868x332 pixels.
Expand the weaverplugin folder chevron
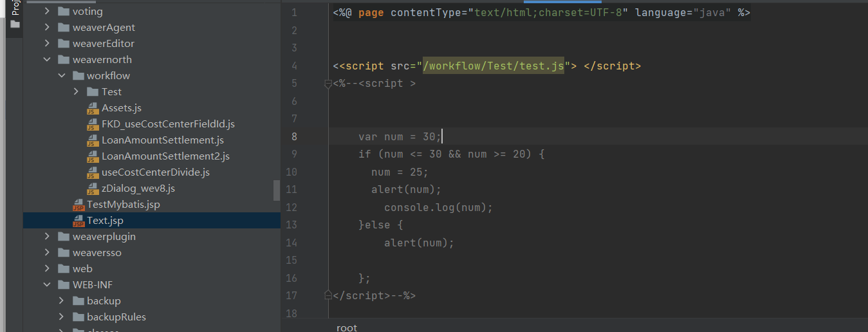pos(47,237)
